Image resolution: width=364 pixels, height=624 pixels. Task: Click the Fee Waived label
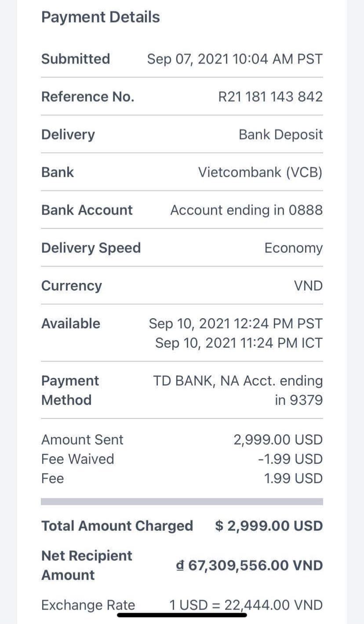click(x=77, y=459)
